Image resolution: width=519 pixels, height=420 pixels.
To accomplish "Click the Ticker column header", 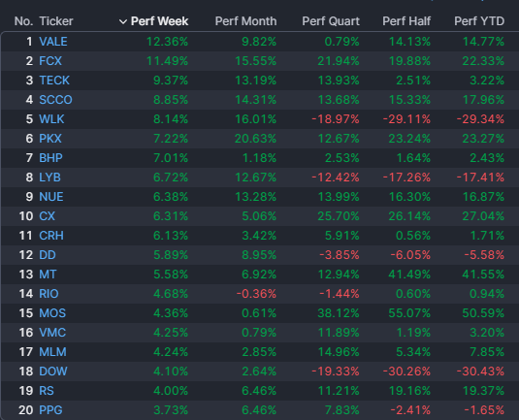I will 56,21.
